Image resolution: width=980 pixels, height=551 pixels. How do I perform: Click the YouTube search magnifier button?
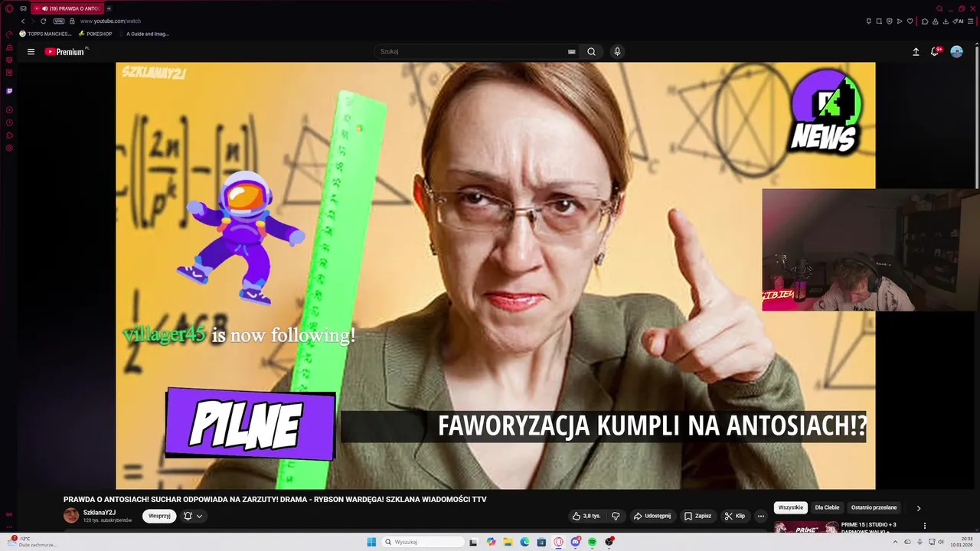[591, 52]
